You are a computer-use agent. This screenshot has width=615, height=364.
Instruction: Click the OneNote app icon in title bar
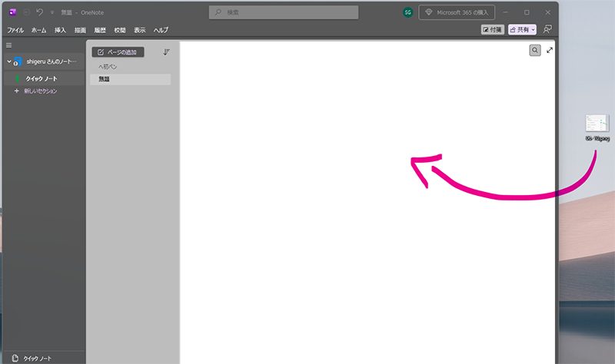tap(12, 12)
